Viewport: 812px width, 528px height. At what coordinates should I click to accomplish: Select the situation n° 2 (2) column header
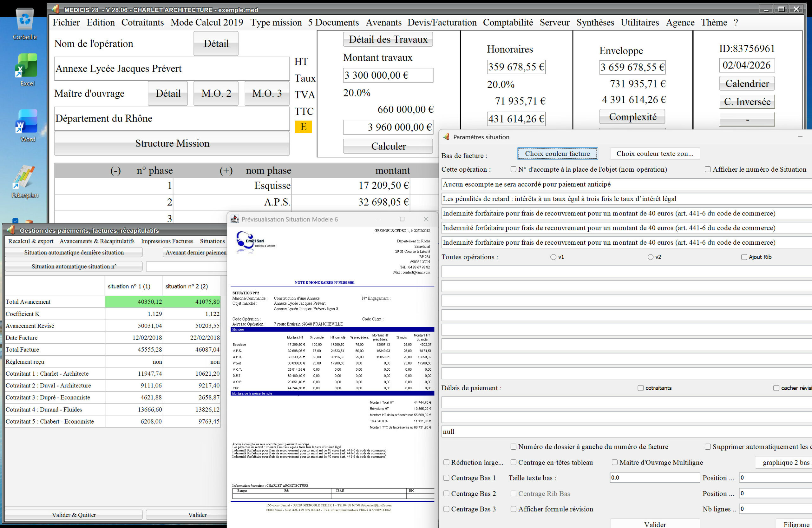pyautogui.click(x=191, y=286)
